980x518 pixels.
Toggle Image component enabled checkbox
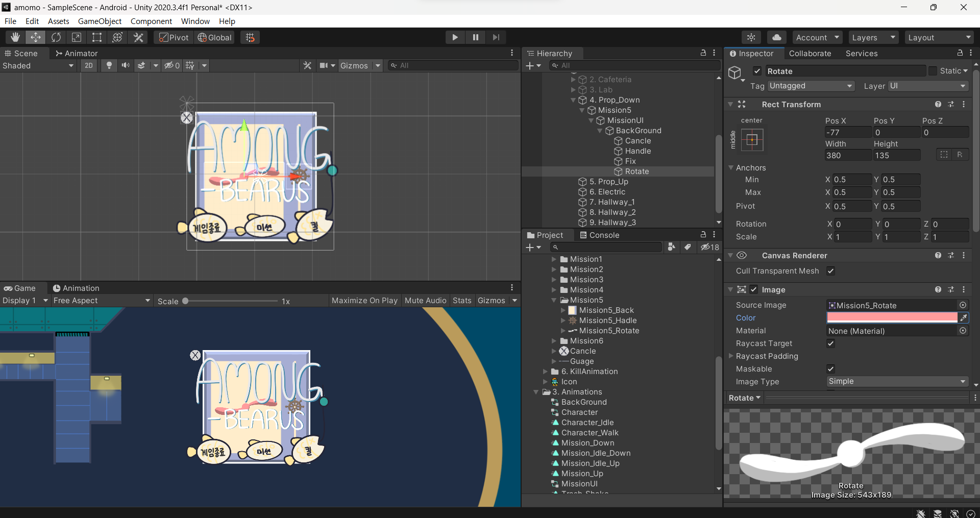[753, 289]
